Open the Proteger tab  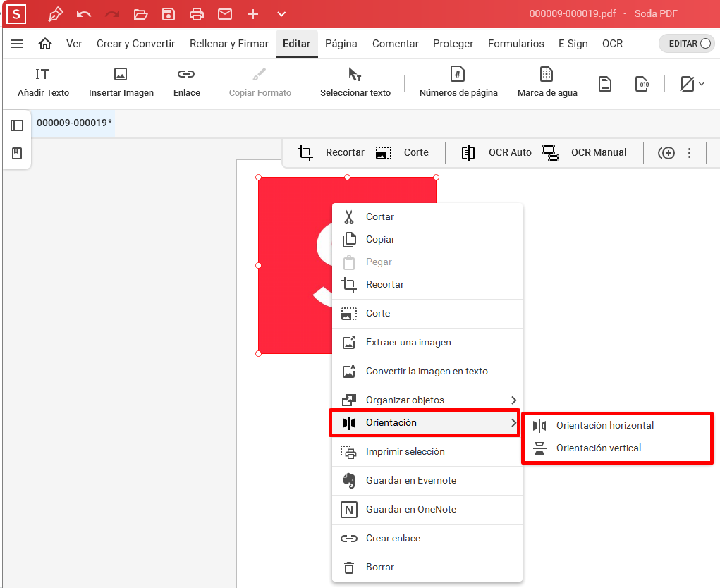click(453, 44)
